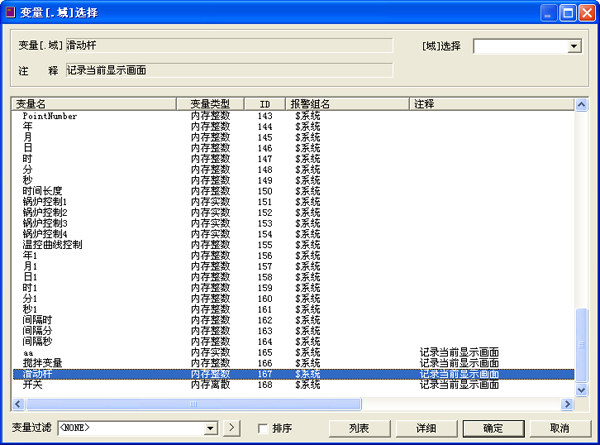600x445 pixels.
Task: Select variable 日1 in the list
Action: click(x=293, y=277)
